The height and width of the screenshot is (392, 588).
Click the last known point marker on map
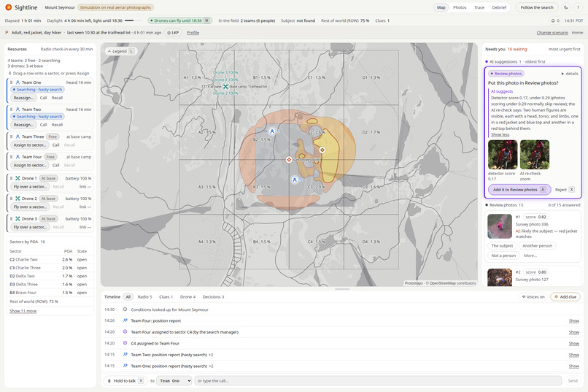pos(289,160)
